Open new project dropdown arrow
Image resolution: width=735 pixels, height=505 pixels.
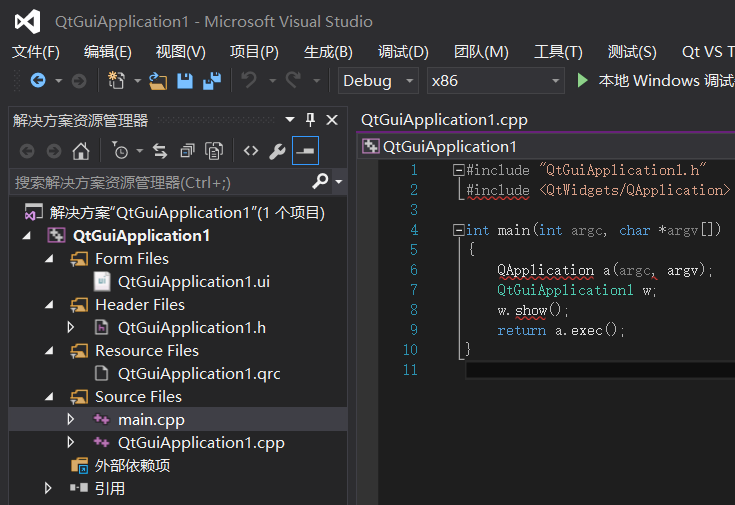137,81
